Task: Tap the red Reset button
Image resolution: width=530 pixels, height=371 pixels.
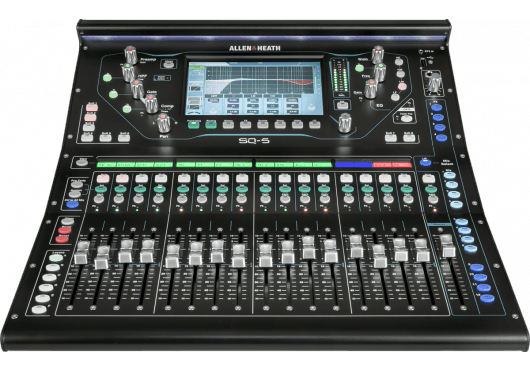Action: 62,239
